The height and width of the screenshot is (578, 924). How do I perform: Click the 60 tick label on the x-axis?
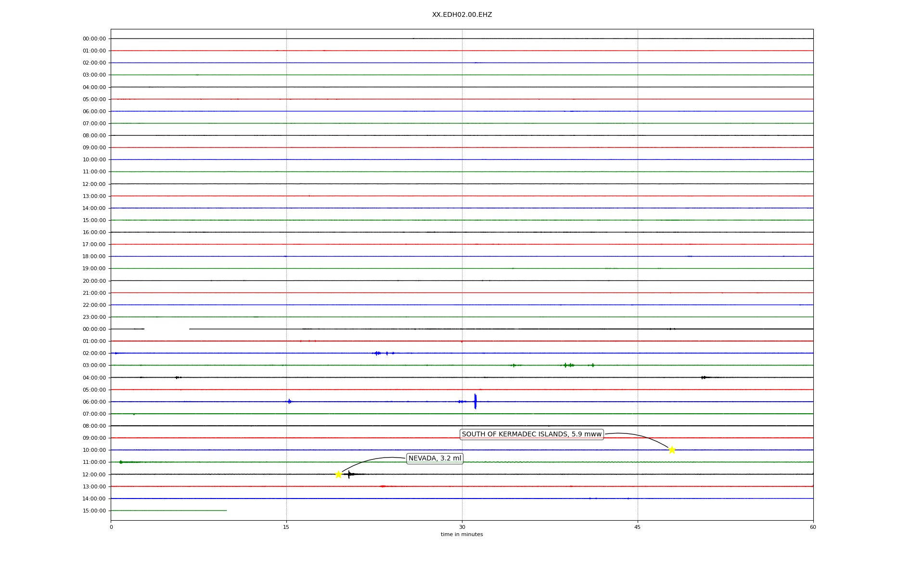[x=813, y=527]
